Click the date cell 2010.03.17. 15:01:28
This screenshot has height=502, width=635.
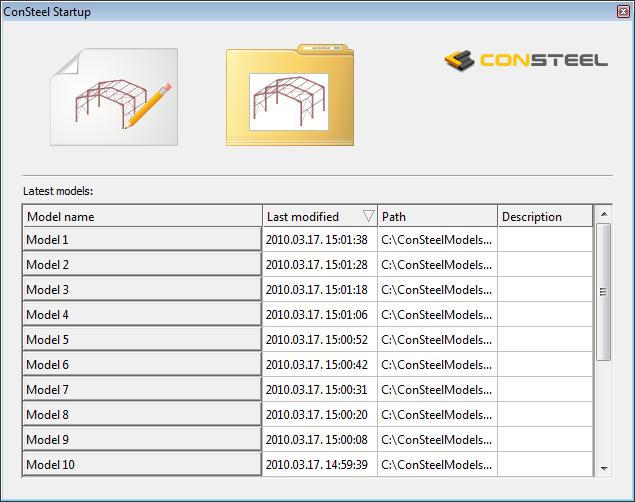pyautogui.click(x=320, y=264)
